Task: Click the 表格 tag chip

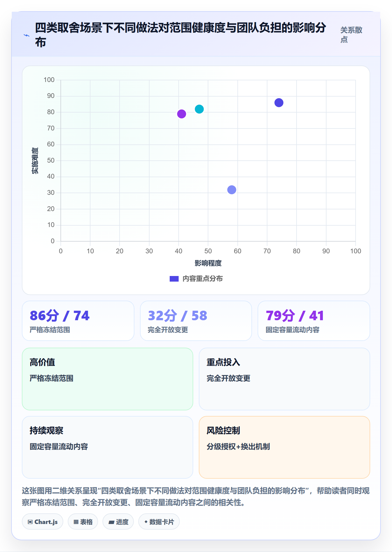Action: coord(83,522)
